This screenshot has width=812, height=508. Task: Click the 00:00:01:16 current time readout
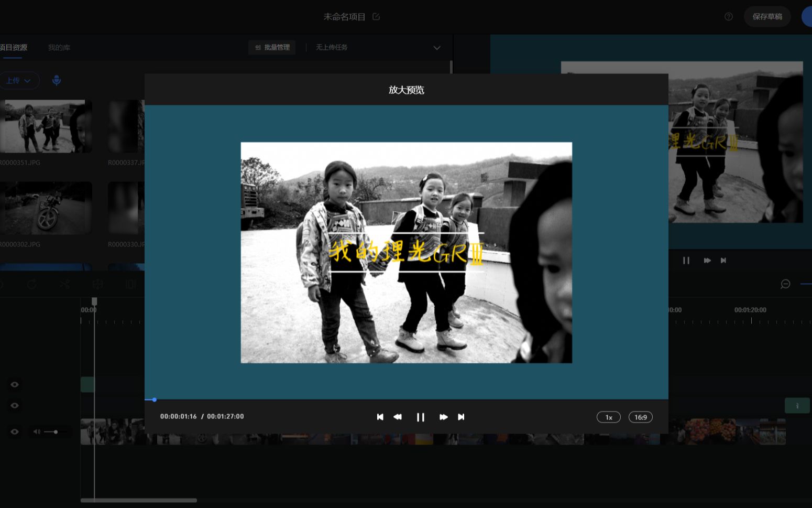(179, 416)
